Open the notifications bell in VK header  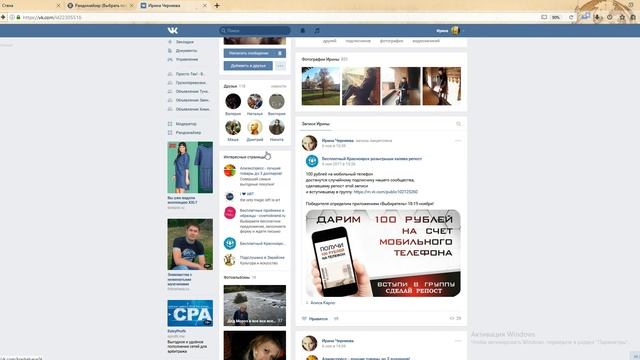tap(302, 31)
